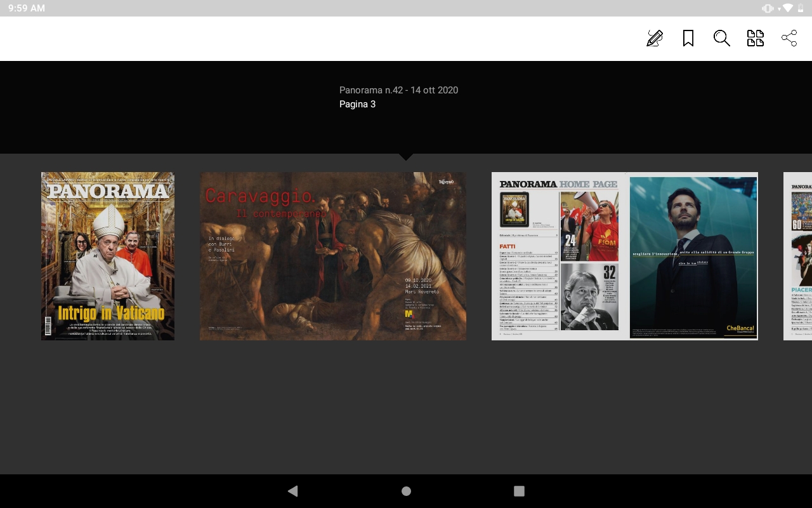Open the magnifier search tool

(x=722, y=38)
